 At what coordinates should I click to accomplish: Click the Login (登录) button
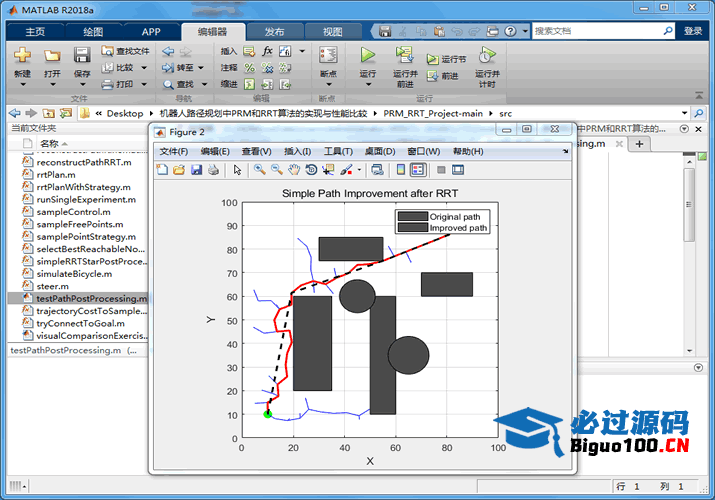[693, 31]
